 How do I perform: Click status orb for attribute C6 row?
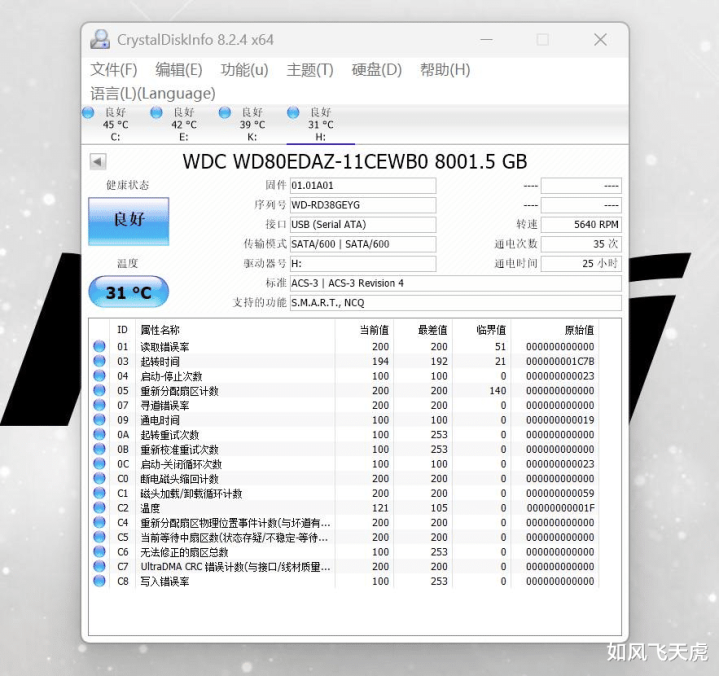click(x=99, y=552)
